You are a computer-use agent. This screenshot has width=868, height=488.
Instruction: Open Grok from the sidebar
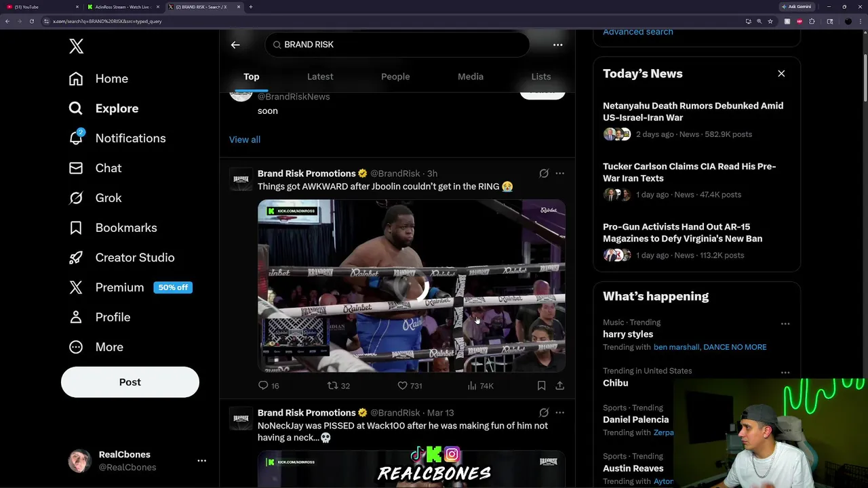(x=95, y=198)
